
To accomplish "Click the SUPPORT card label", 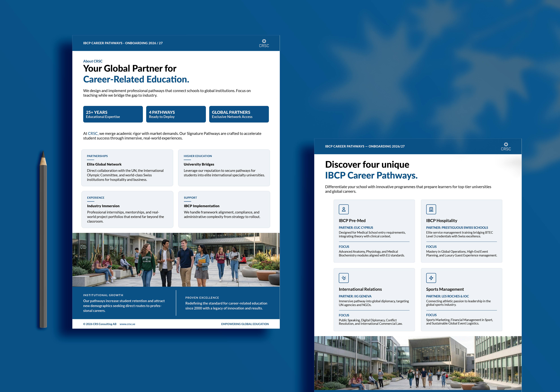I will 191,198.
